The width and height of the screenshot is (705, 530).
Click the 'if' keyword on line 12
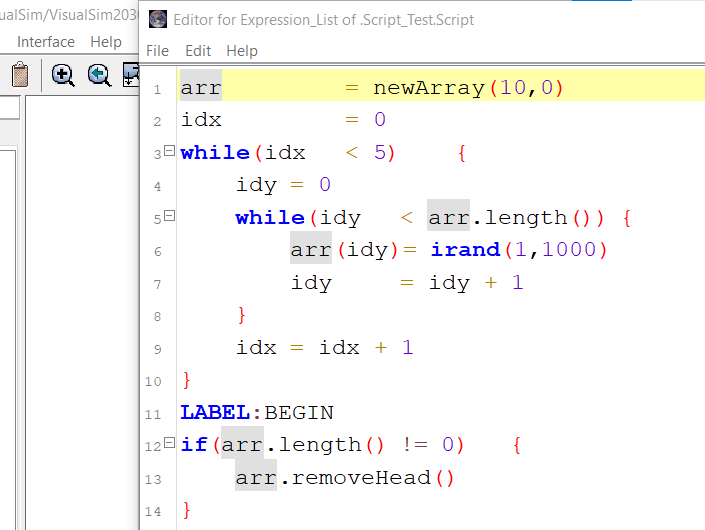click(194, 445)
